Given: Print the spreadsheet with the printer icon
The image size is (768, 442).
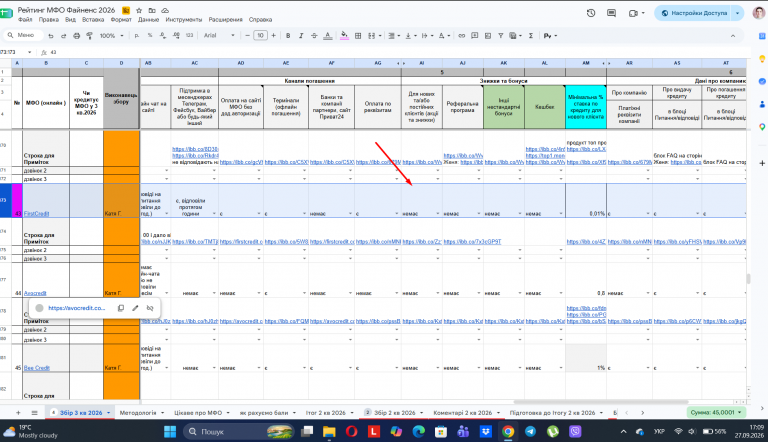Looking at the screenshot, I should point(76,36).
